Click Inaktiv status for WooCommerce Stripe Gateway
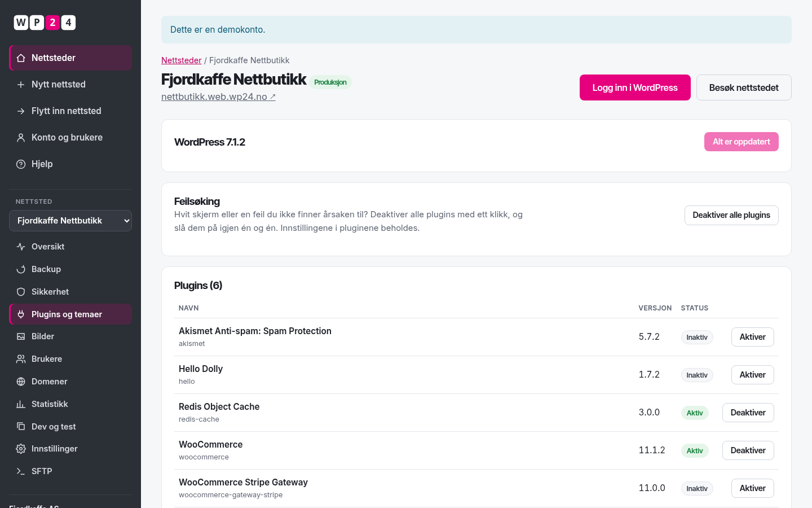The width and height of the screenshot is (812, 508). coord(697,489)
